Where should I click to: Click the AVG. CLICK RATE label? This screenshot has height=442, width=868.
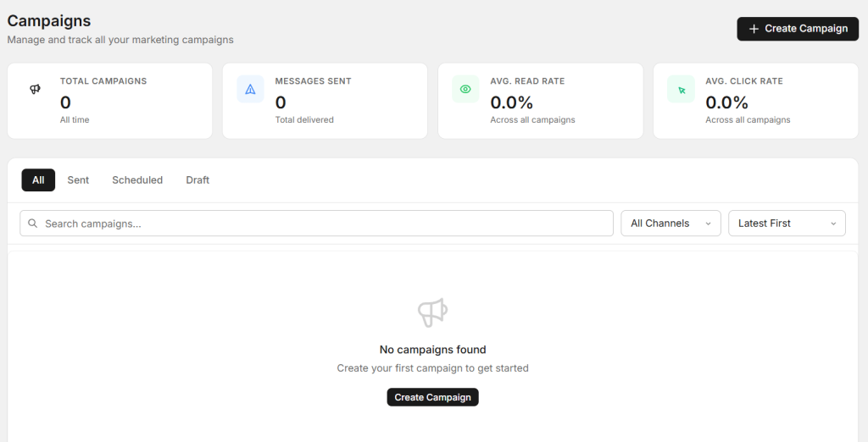tap(744, 80)
